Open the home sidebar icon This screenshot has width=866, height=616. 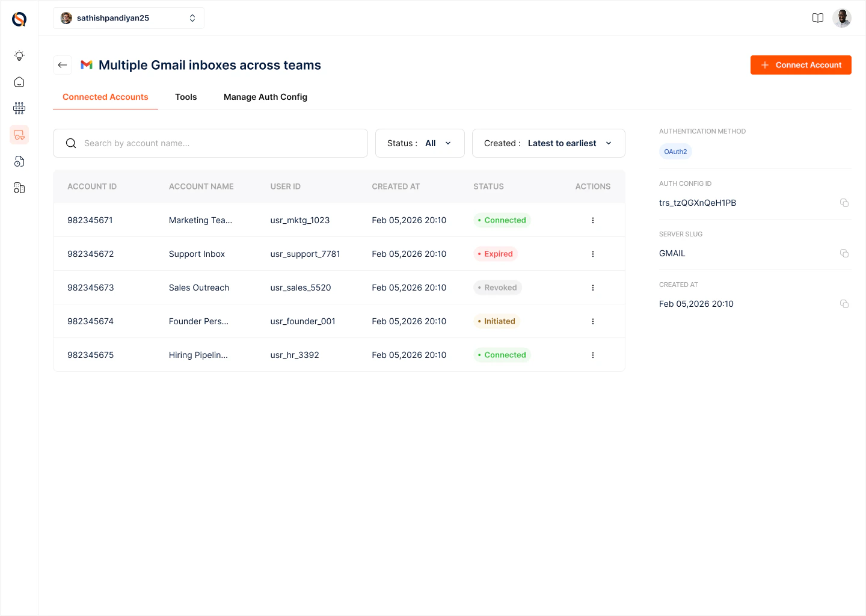(19, 82)
